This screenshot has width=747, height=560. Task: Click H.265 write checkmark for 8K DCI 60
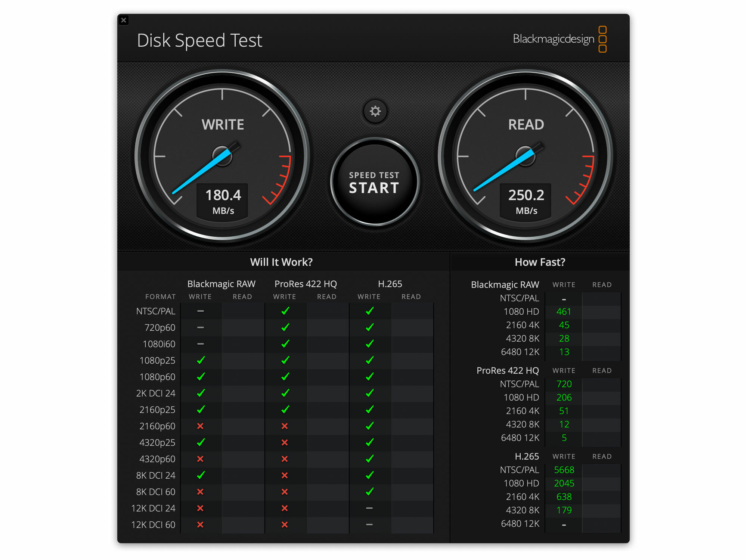[x=369, y=492]
